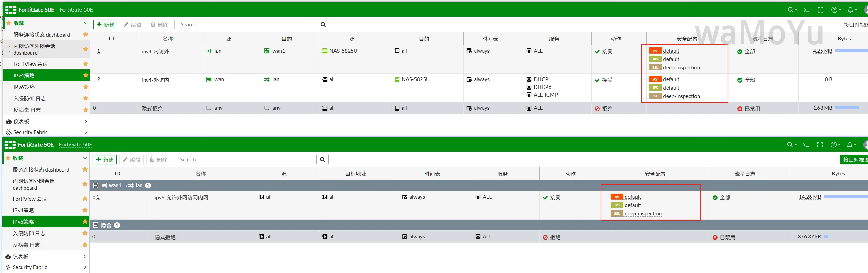Toggle favorite star for FortiView 会话, IPv4 window

tap(86, 64)
